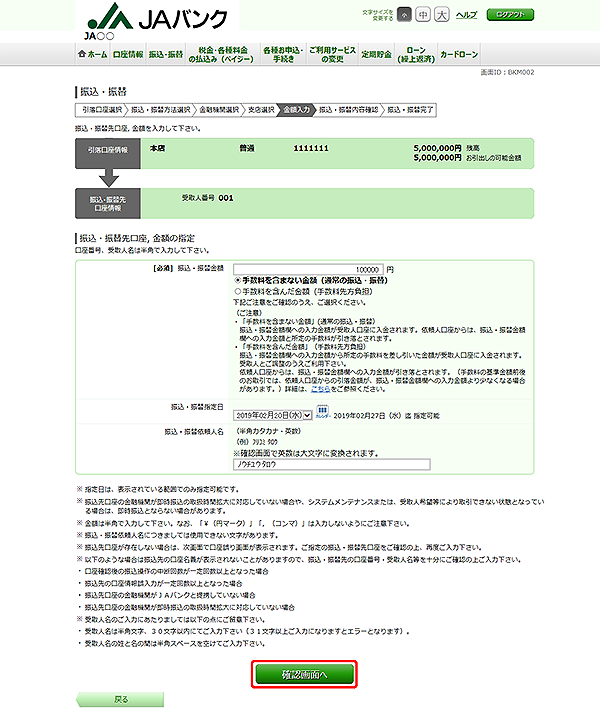
Task: Select 手数料を含んだ金額 radio option
Action: coord(237,293)
